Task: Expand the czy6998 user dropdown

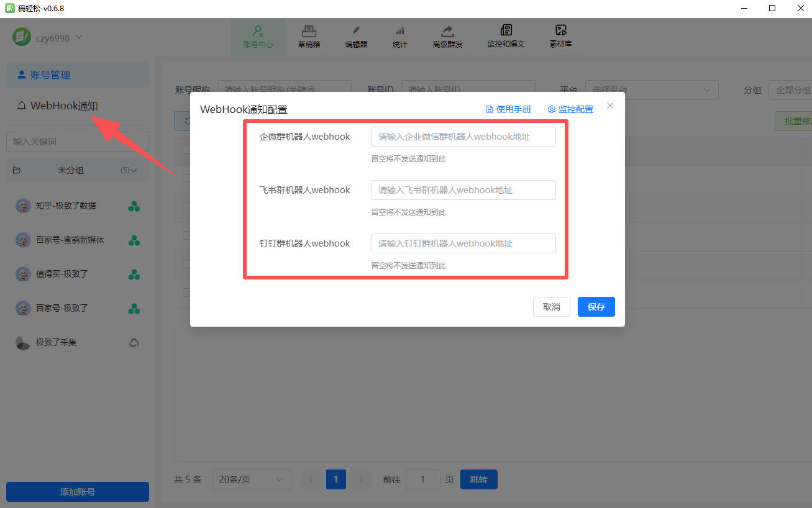Action: [79, 37]
